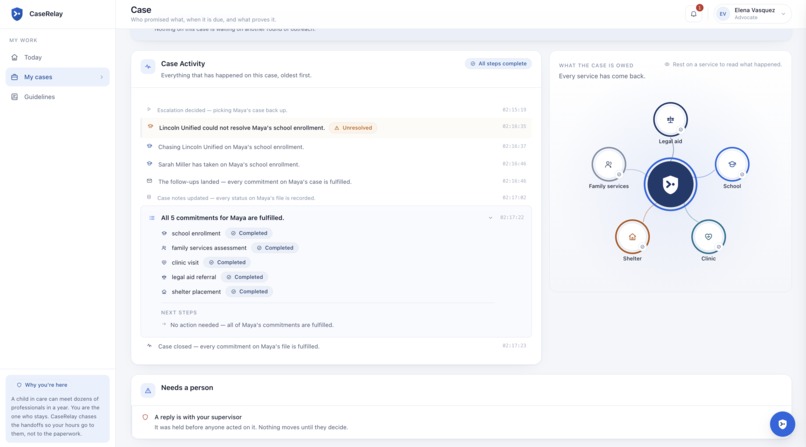The image size is (806, 447).
Task: Click shelter placement Completed badge
Action: click(x=249, y=291)
